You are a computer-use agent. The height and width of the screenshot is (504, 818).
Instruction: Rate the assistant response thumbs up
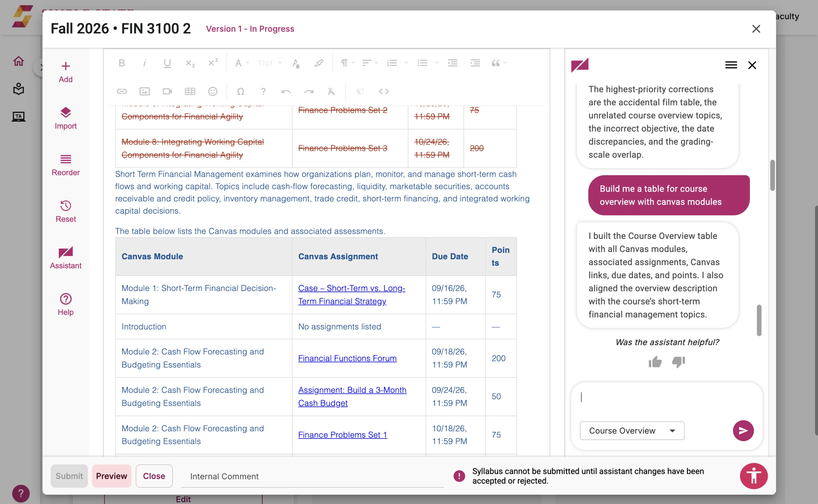655,362
